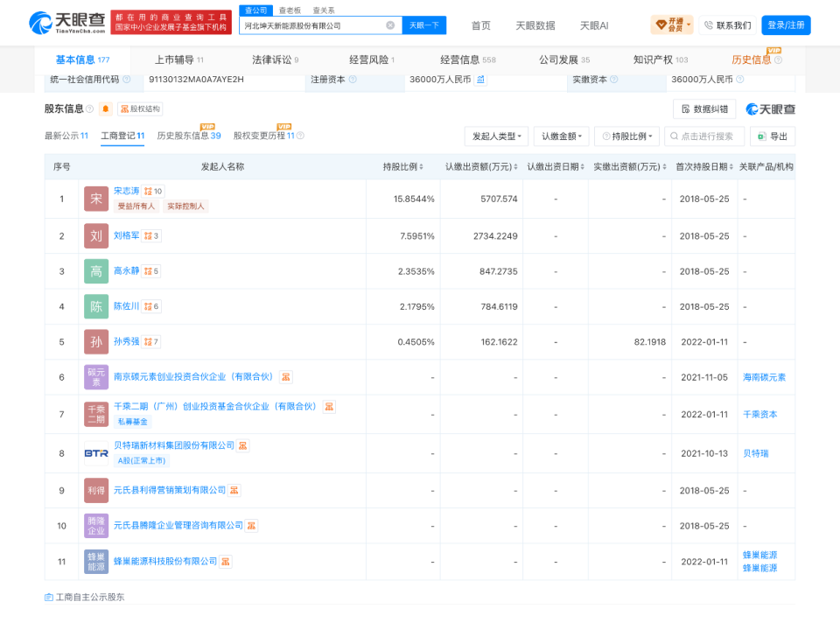Click structure icon beside 元氏县利得营销策划有限公司
Image resolution: width=840 pixels, height=623 pixels.
234,490
